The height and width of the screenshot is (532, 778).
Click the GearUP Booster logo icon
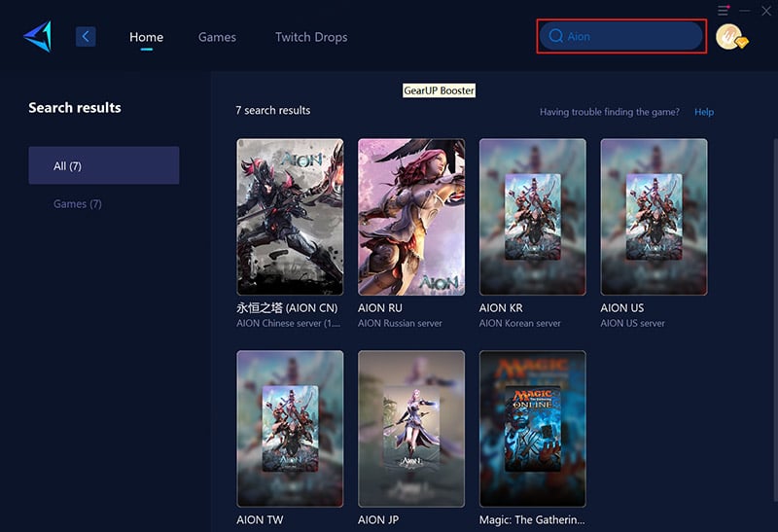[x=38, y=36]
